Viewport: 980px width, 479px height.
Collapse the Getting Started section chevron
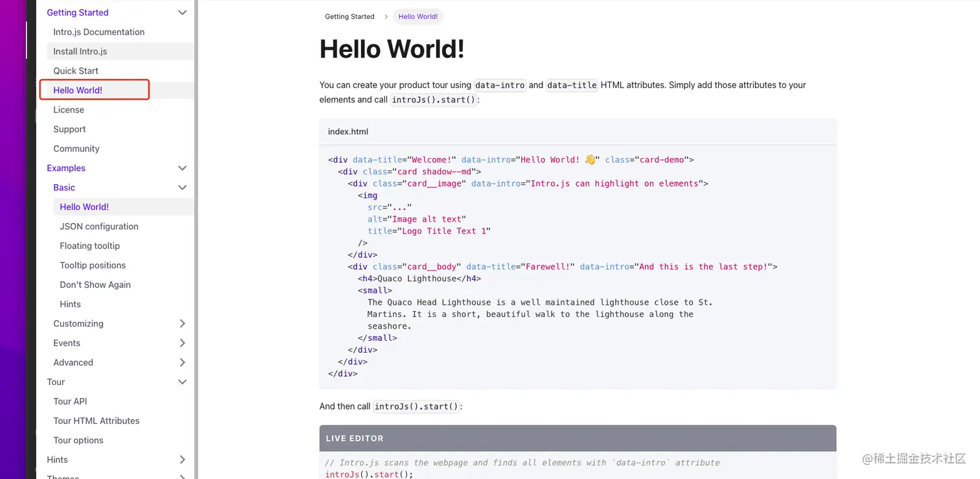click(182, 12)
